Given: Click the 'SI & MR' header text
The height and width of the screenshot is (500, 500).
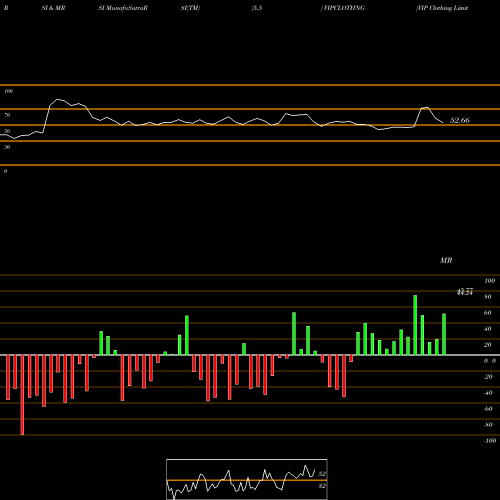Looking at the screenshot, I should [53, 8].
